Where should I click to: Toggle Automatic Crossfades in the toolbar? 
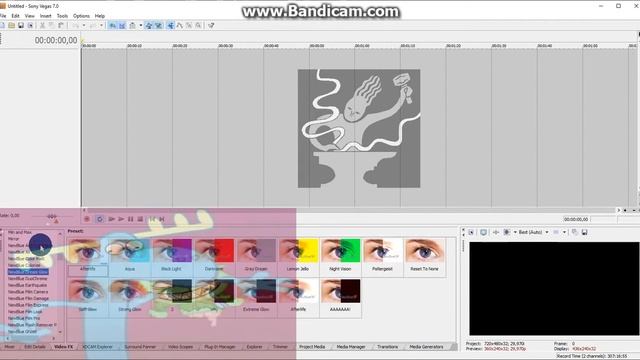coord(122,25)
